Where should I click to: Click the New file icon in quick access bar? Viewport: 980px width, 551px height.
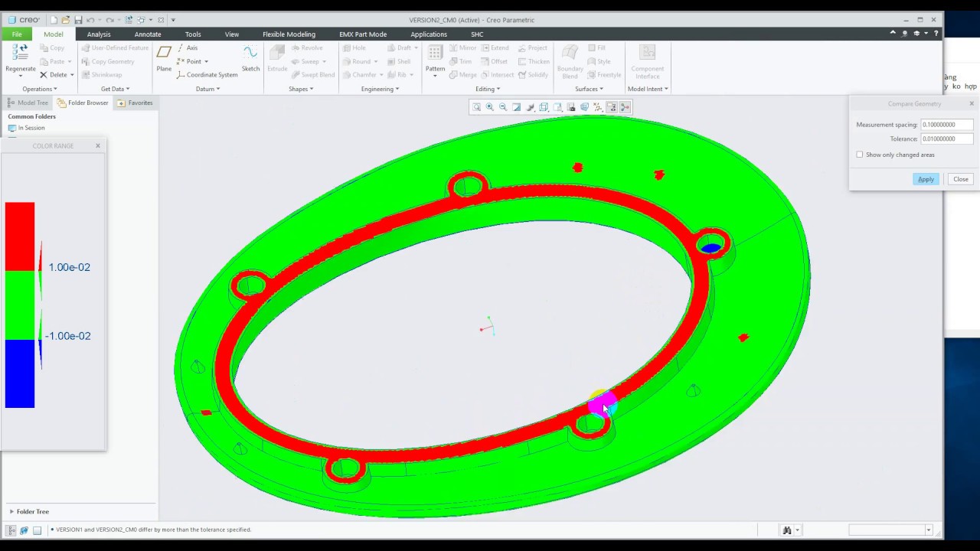pos(54,20)
